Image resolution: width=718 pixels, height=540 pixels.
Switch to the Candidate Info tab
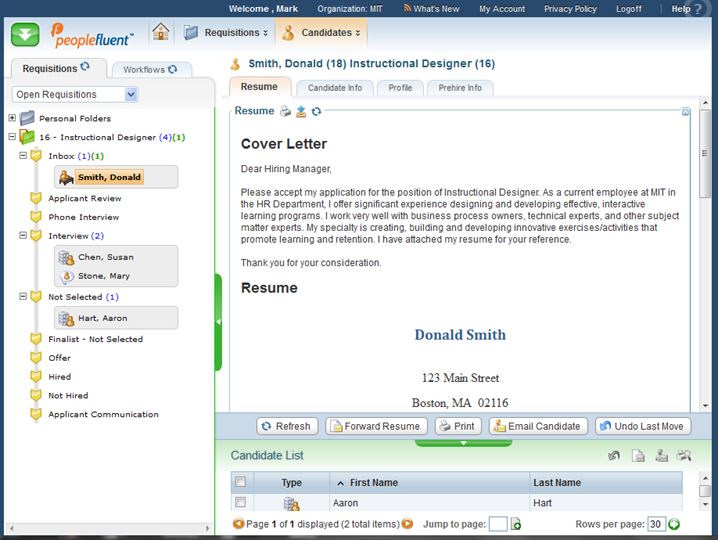pyautogui.click(x=335, y=88)
